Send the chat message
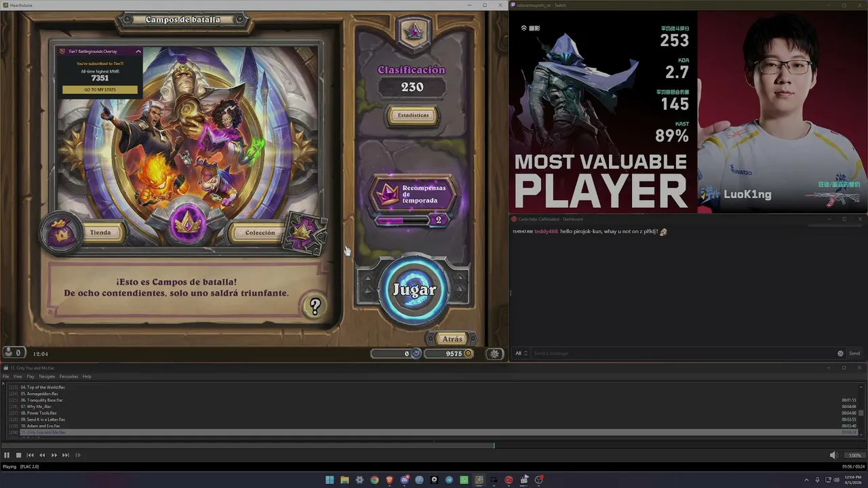Screen dimensions: 868x488 click(854, 353)
